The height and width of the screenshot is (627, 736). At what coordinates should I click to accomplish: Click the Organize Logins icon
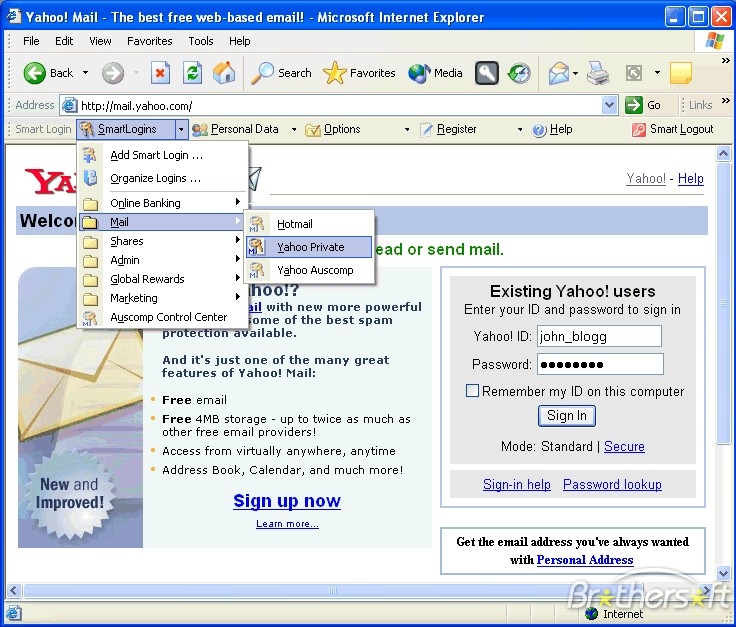pos(90,178)
